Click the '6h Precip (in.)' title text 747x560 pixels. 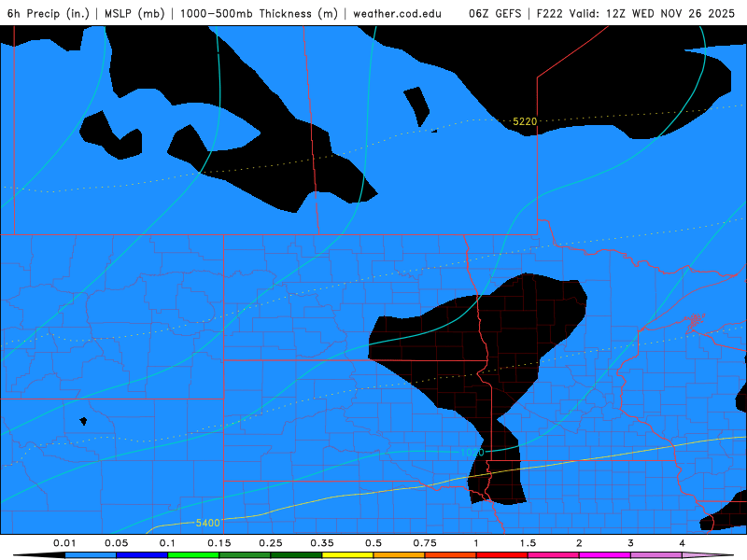(x=49, y=13)
